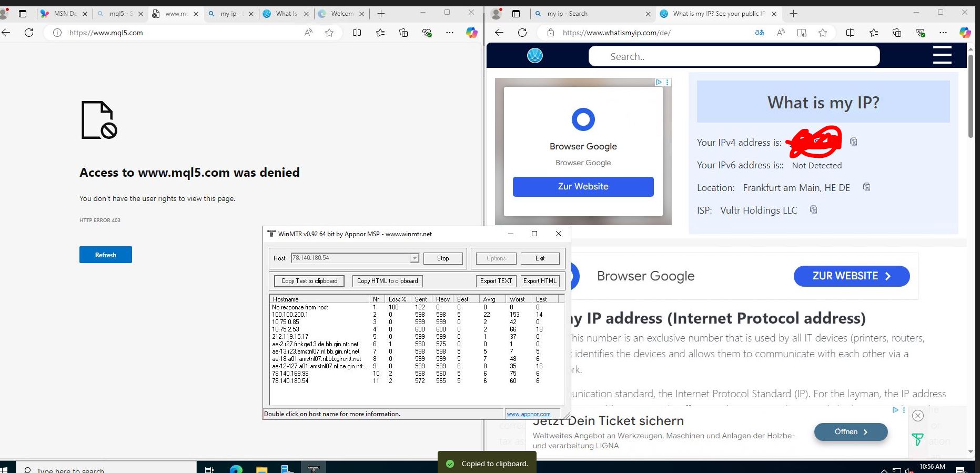The image size is (980, 473).
Task: Go back in the mql5 browser window
Action: (6, 33)
